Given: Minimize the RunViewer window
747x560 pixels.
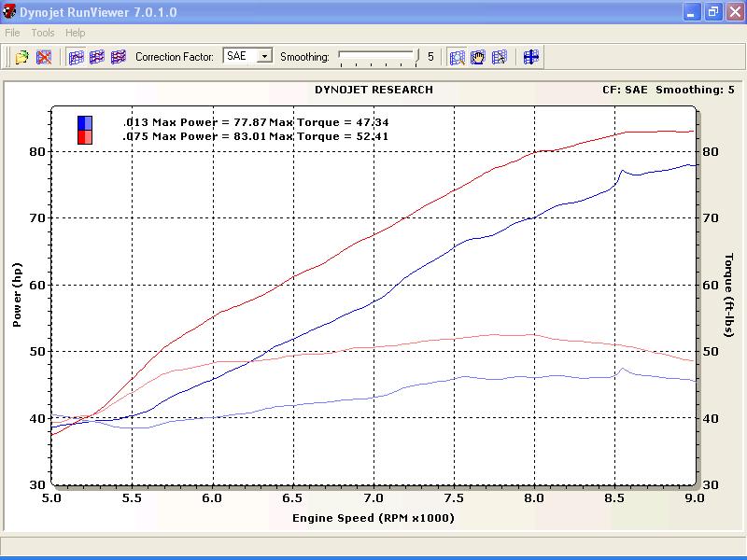Looking at the screenshot, I should [x=692, y=11].
